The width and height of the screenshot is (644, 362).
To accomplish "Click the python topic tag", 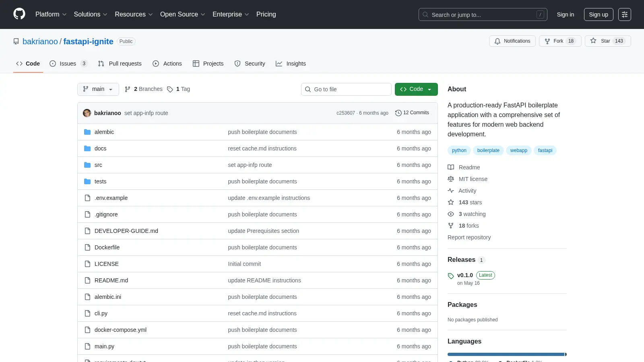I will point(459,150).
